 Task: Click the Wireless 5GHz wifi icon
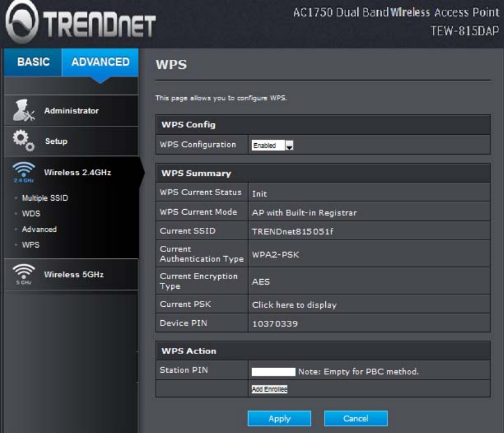[24, 274]
